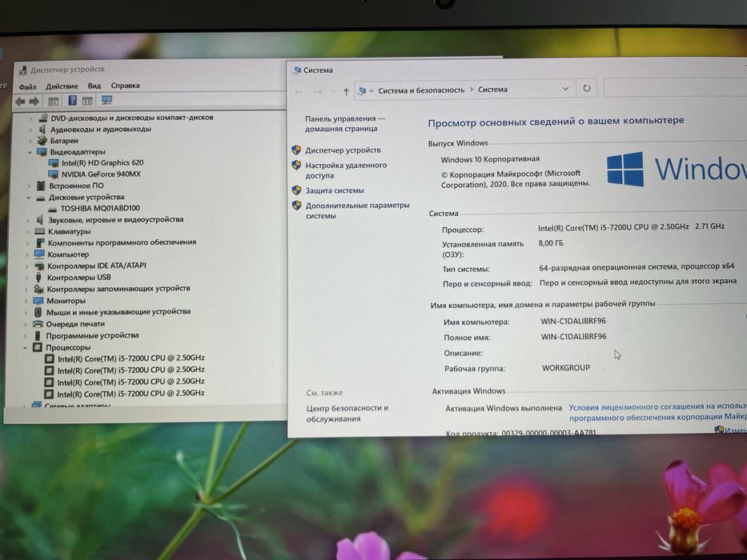This screenshot has height=560, width=747.
Task: Select the first i5-7200U processor entry
Action: (x=131, y=358)
